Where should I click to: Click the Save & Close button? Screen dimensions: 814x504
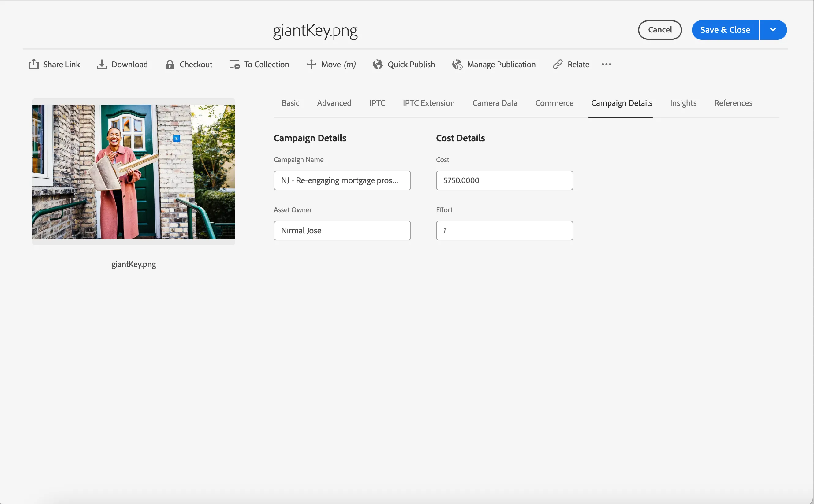click(x=725, y=30)
